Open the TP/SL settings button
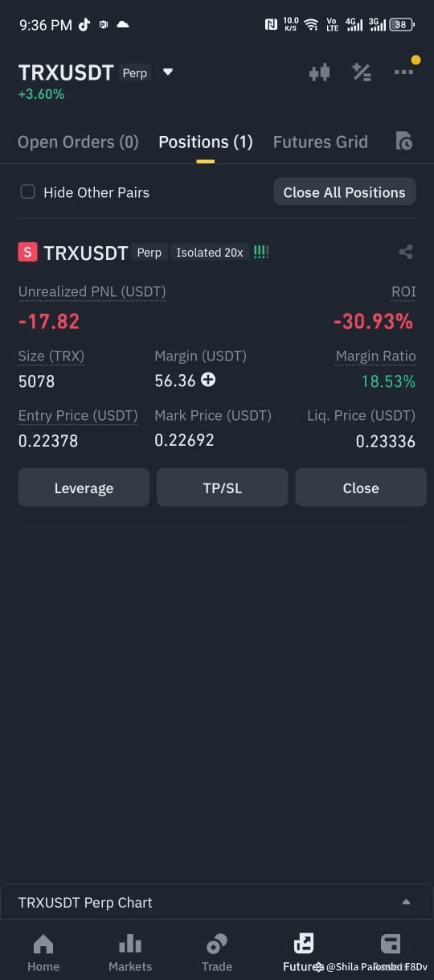The width and height of the screenshot is (434, 980). point(223,488)
